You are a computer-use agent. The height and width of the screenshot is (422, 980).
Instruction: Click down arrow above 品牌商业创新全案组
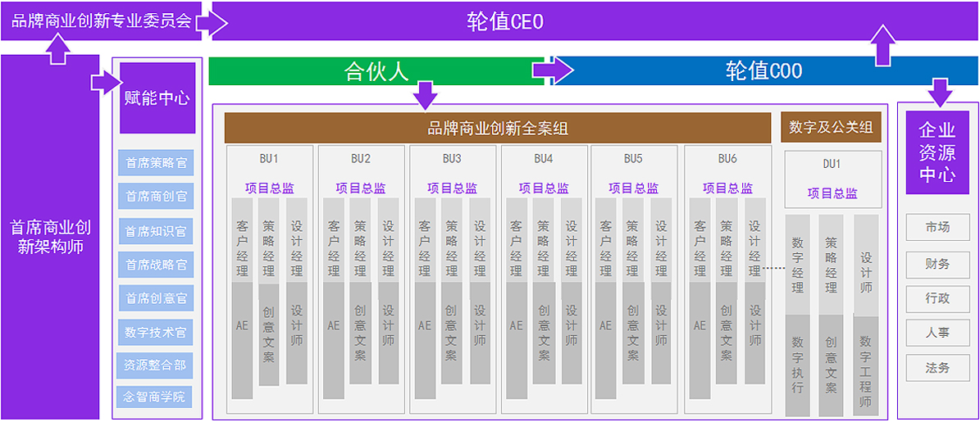pos(425,94)
